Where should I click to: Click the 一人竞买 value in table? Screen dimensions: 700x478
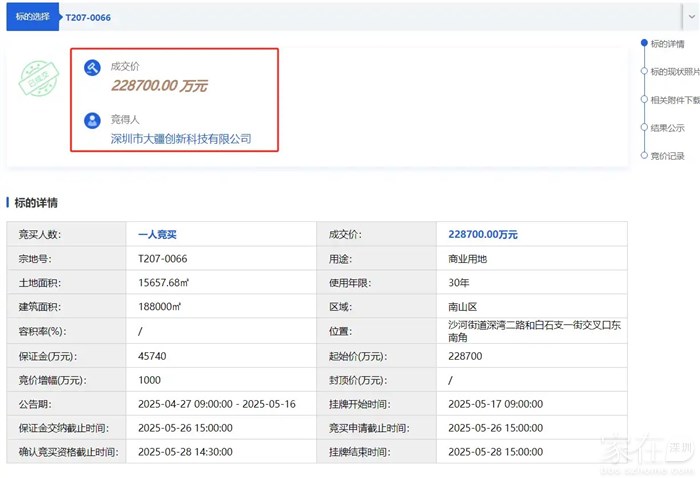click(157, 235)
